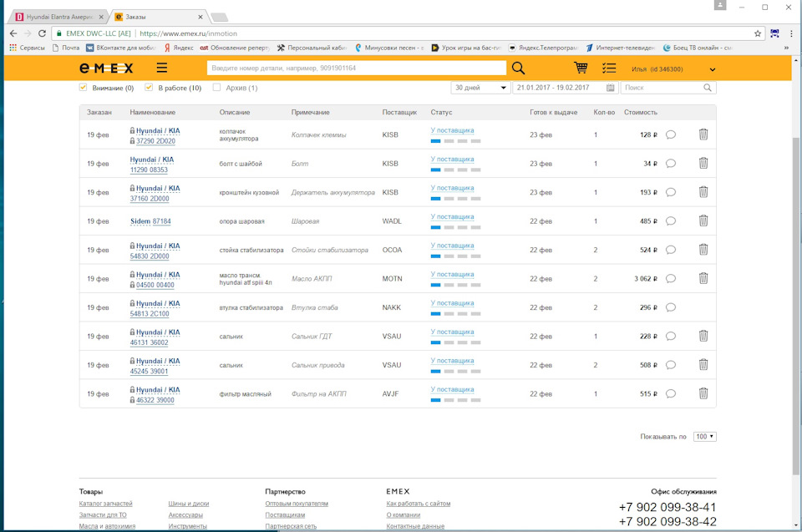Click the status progress bar of the Фильтр на АКПП row
802x532 pixels.
coord(456,400)
